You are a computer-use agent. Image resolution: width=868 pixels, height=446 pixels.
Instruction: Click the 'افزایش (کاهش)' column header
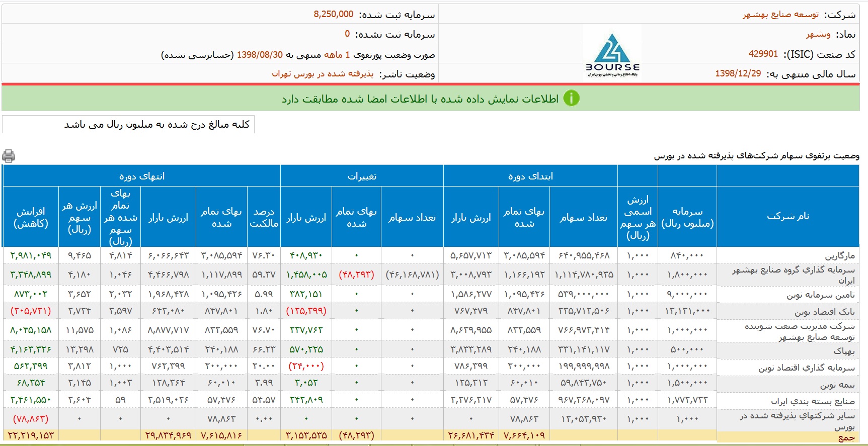point(31,217)
